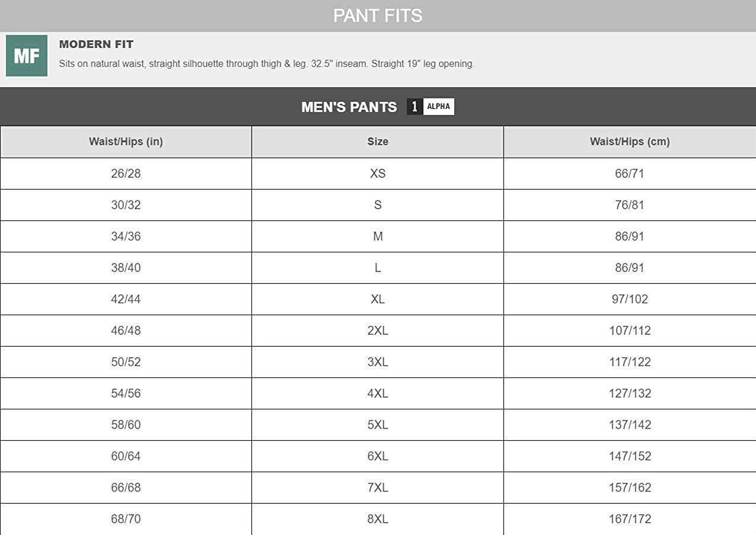Click the 38/40 waist/hips cell
The image size is (756, 535).
[x=126, y=268]
